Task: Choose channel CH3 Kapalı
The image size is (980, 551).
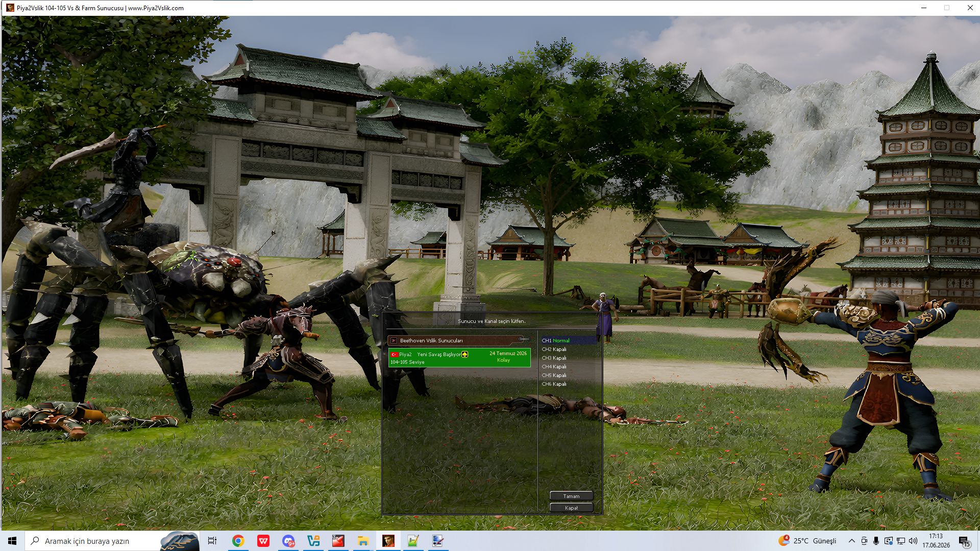Action: (554, 358)
